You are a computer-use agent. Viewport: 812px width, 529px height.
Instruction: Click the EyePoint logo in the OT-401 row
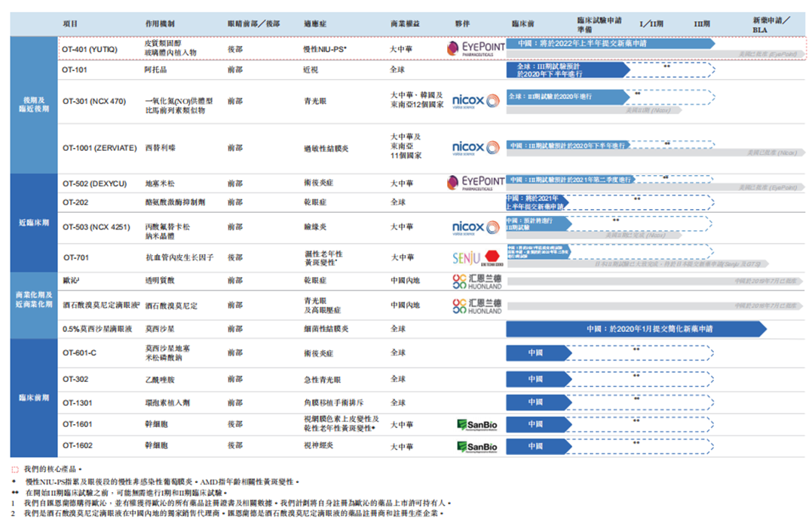coord(476,49)
